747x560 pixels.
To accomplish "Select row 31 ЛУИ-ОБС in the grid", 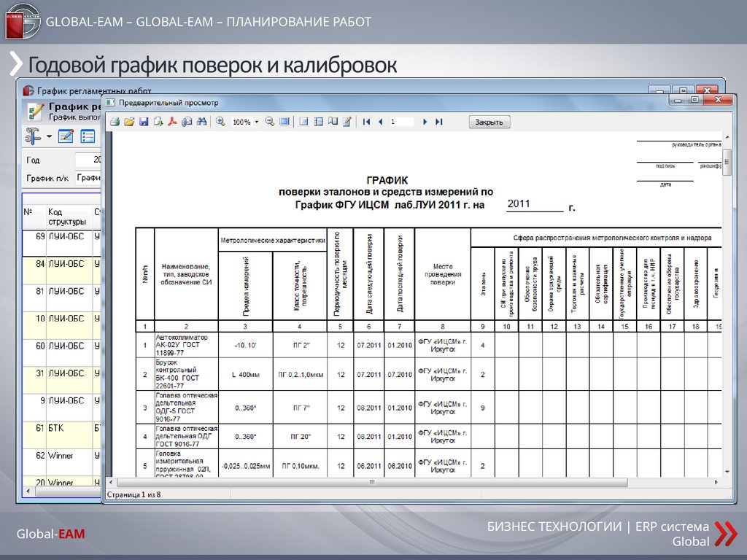I will click(61, 380).
